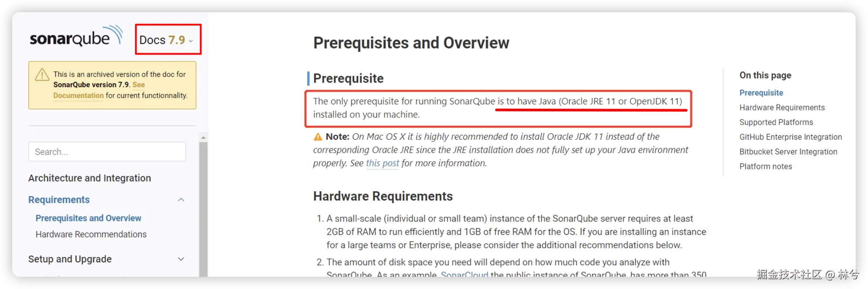The width and height of the screenshot is (868, 289).
Task: Click the orange Note warning icon
Action: click(x=318, y=137)
